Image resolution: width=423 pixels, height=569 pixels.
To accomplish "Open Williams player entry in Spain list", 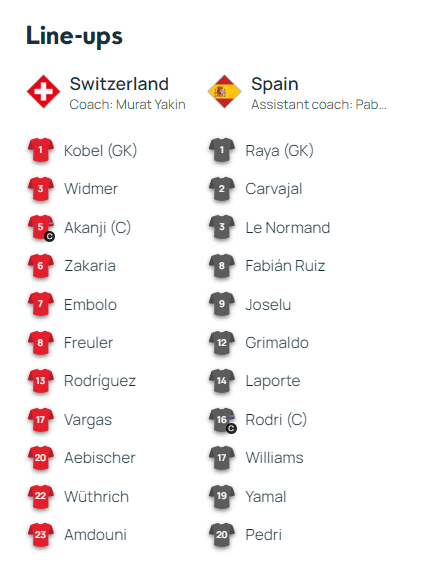I will [274, 458].
